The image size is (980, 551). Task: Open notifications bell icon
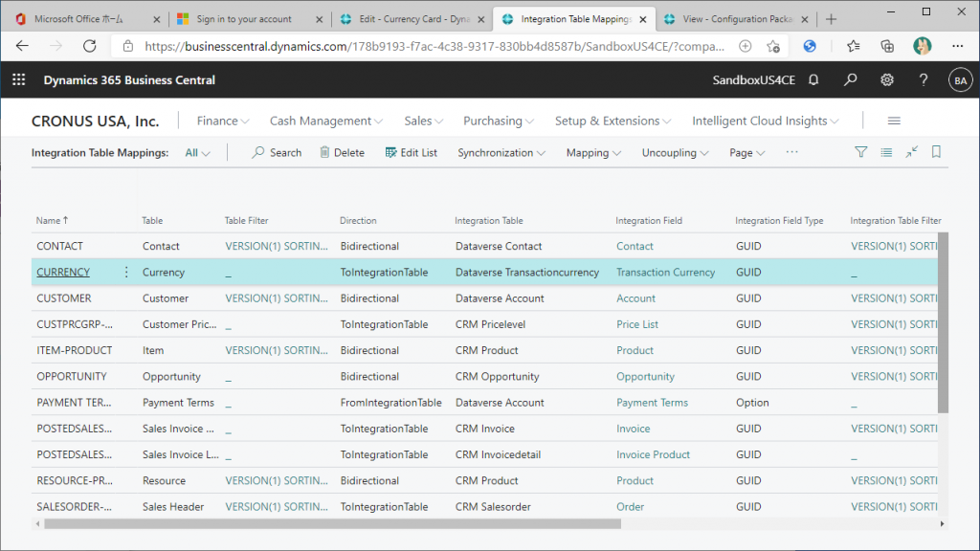(x=813, y=80)
